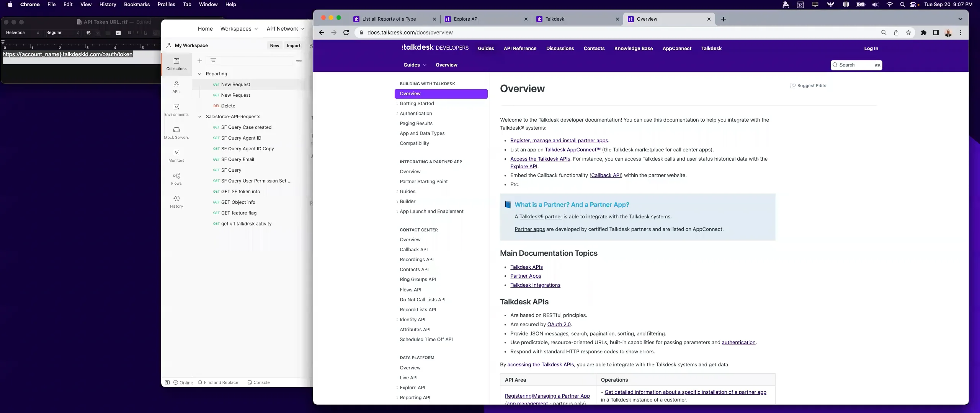Bookmark this page with star icon
The width and height of the screenshot is (980, 413).
coord(908,33)
